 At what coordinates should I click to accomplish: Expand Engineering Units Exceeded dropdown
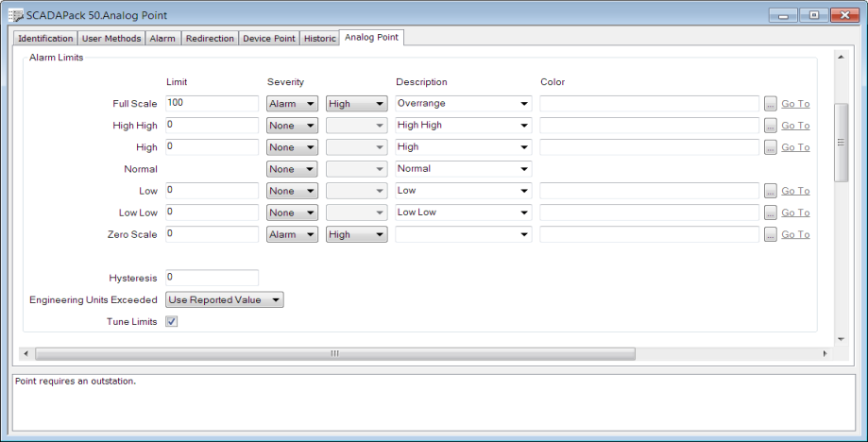click(x=224, y=300)
